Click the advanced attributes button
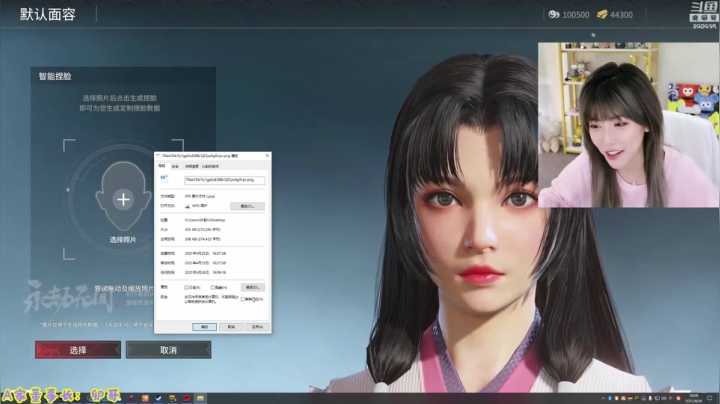The width and height of the screenshot is (720, 404). (x=253, y=287)
